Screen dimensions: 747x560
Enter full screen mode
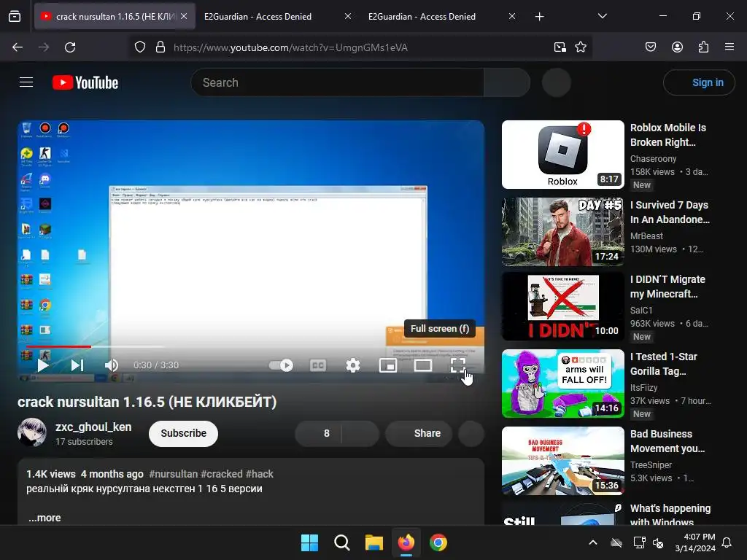(x=458, y=365)
